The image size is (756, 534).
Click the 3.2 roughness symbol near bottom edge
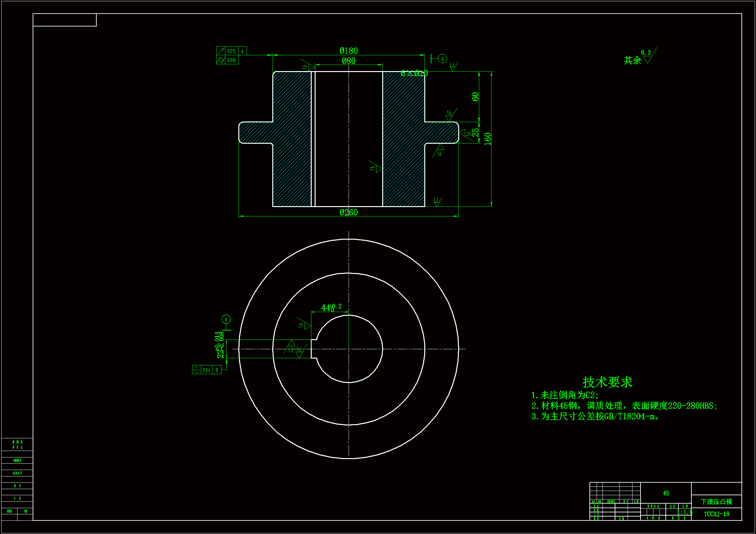click(x=437, y=201)
